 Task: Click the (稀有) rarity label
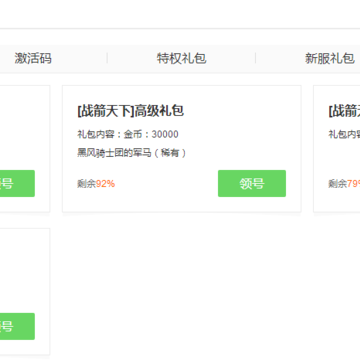(169, 153)
